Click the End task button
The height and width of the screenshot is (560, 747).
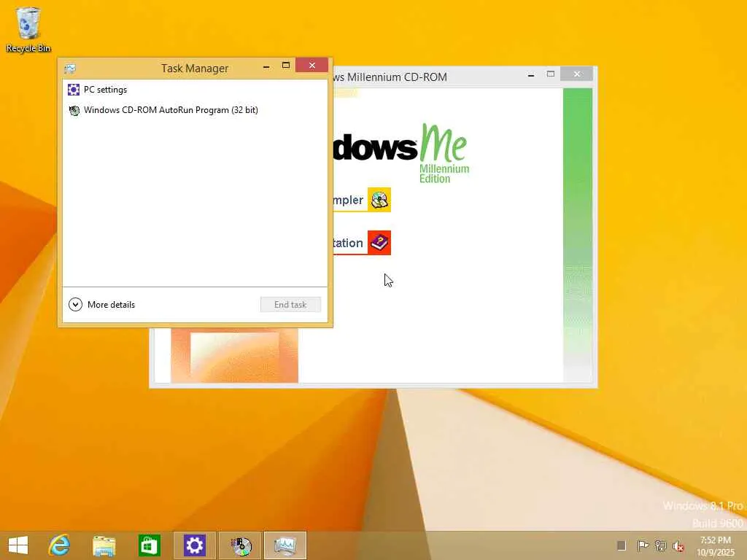pyautogui.click(x=290, y=305)
